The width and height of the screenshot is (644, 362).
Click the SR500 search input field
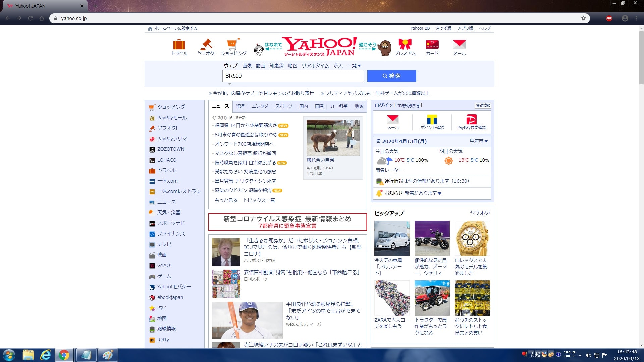(x=293, y=76)
